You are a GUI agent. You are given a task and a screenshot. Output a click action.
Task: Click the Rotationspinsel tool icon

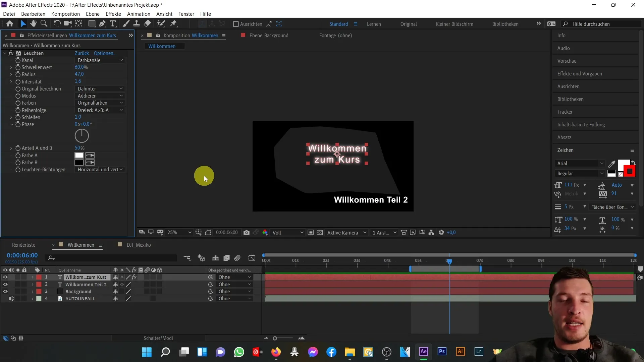tap(161, 23)
